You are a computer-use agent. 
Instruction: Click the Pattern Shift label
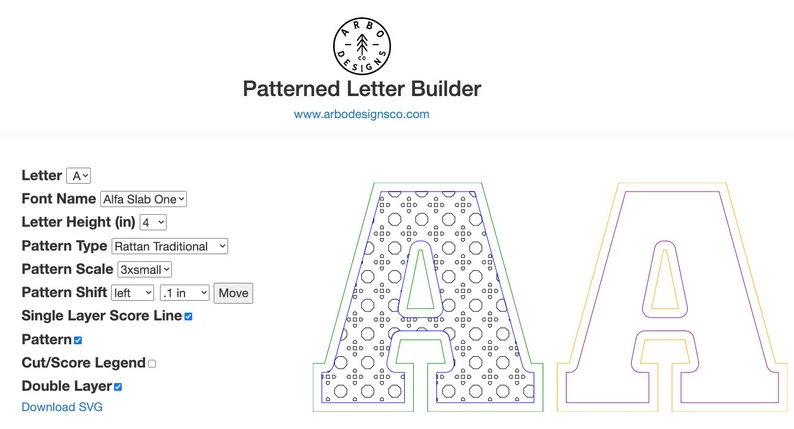pyautogui.click(x=65, y=292)
